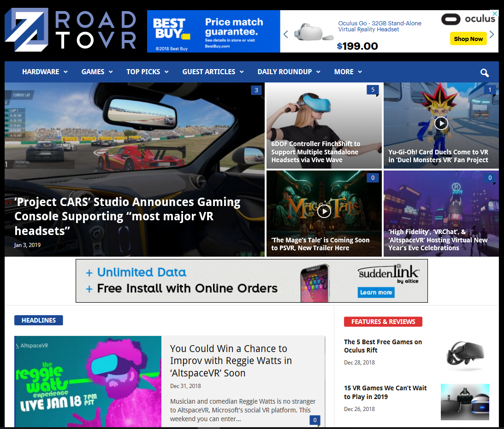Click Learn more in the Suddenlink ad

pyautogui.click(x=376, y=292)
